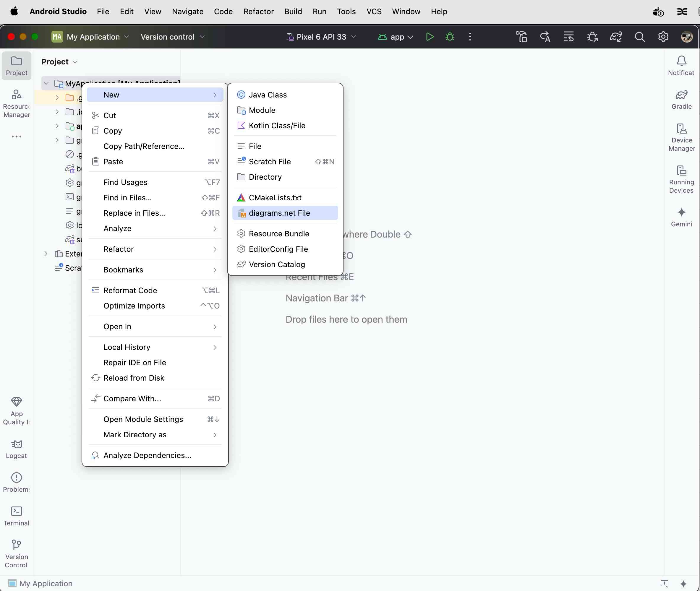Image resolution: width=700 pixels, height=591 pixels.
Task: Toggle the Project tool window button
Action: pyautogui.click(x=17, y=66)
